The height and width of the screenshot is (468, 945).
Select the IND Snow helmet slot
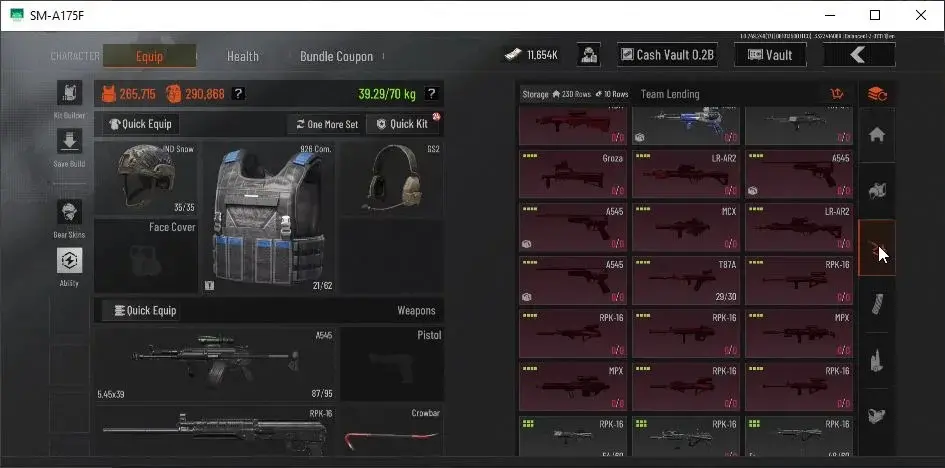(146, 178)
